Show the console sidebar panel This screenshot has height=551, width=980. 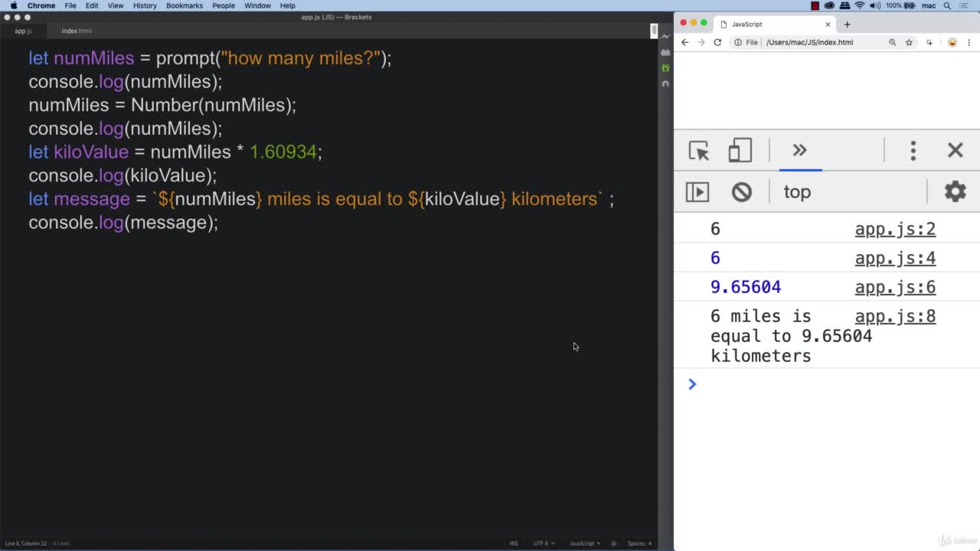tap(697, 191)
